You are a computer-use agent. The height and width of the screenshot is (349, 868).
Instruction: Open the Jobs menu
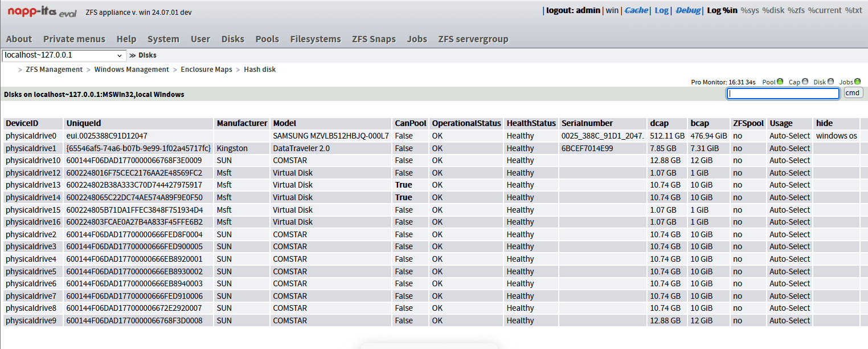(x=417, y=39)
